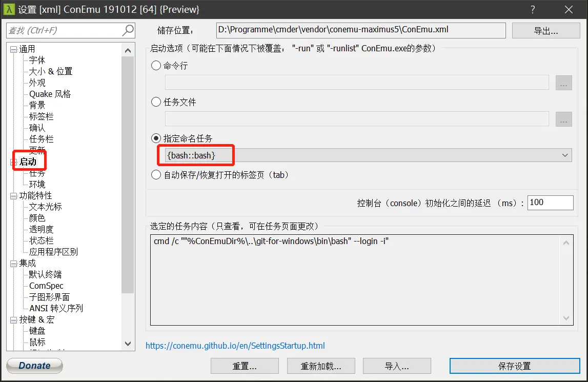Open the 环境 settings page
Image resolution: width=588 pixels, height=382 pixels.
[37, 184]
